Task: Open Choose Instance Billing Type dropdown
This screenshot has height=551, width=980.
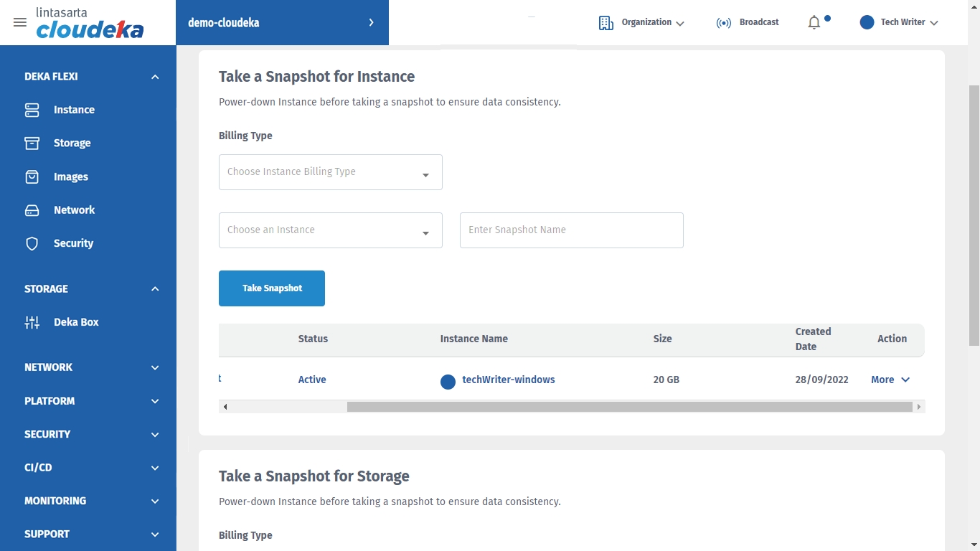Action: pos(330,172)
